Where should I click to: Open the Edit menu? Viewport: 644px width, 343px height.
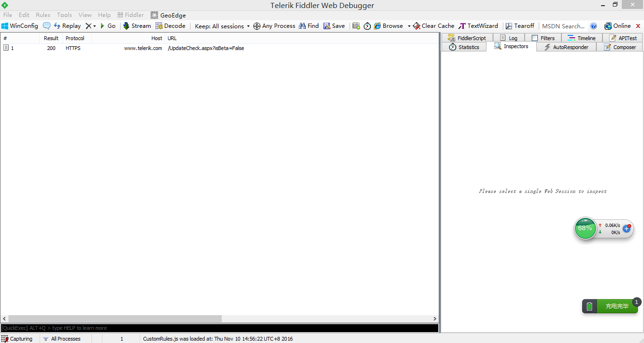click(24, 15)
